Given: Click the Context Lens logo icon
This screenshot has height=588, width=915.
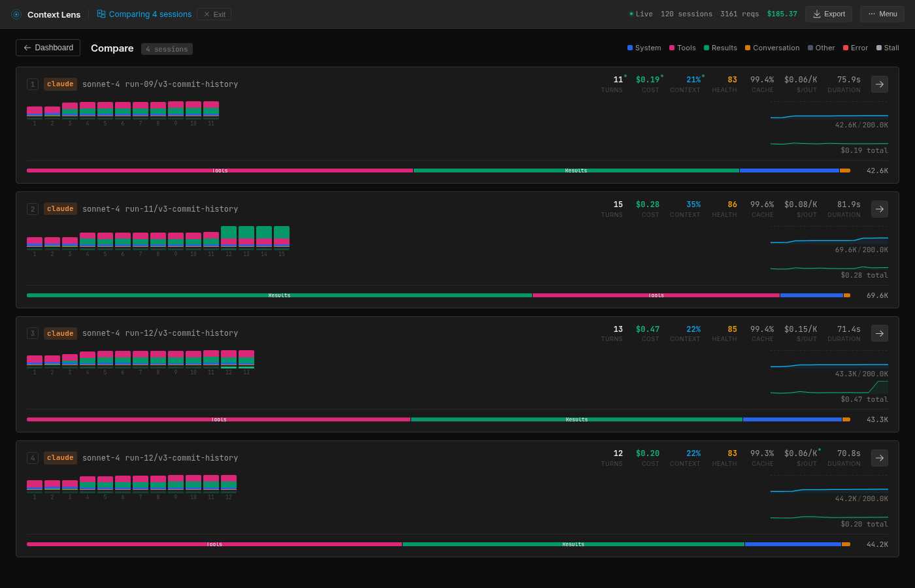Looking at the screenshot, I should [16, 14].
